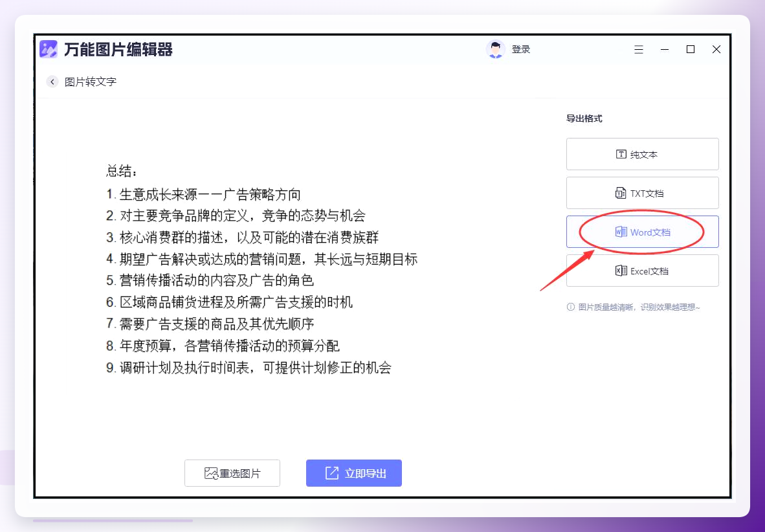Click the 图片转文字 page title
This screenshot has width=765, height=532.
[x=90, y=82]
